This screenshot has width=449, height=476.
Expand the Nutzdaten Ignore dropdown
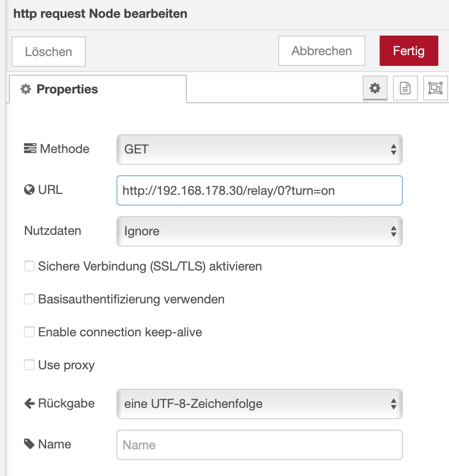(259, 231)
